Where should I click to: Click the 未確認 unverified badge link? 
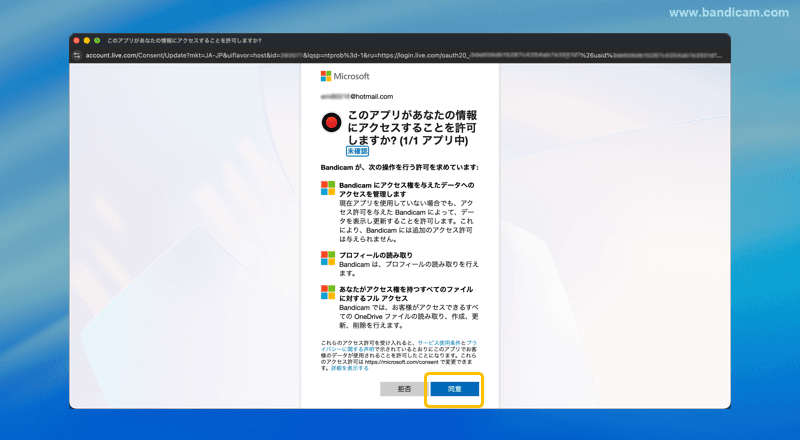[357, 151]
